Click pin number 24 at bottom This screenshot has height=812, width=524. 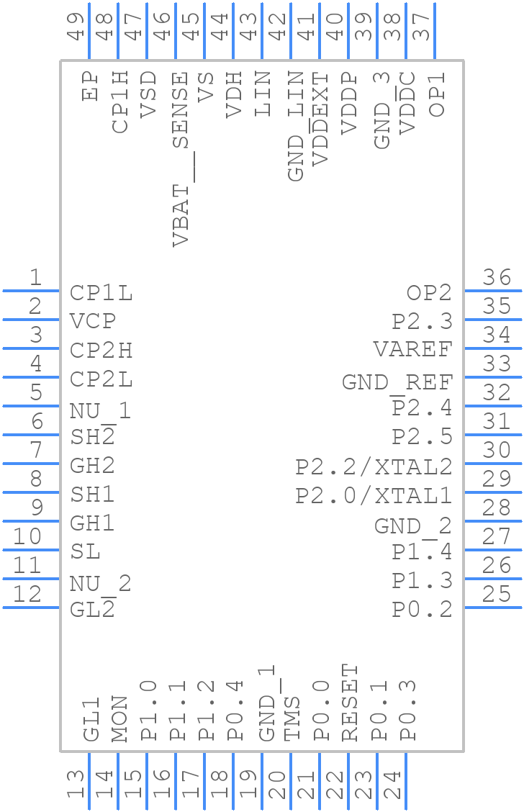pyautogui.click(x=392, y=785)
